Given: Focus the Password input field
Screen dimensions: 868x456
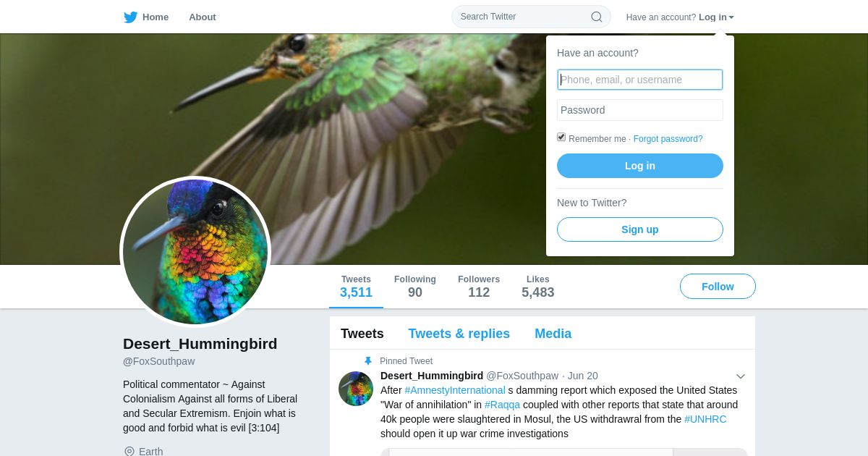Looking at the screenshot, I should point(640,110).
